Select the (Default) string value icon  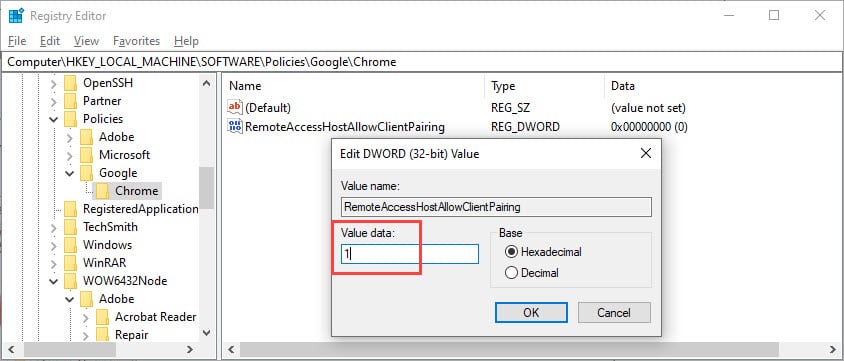[x=235, y=108]
